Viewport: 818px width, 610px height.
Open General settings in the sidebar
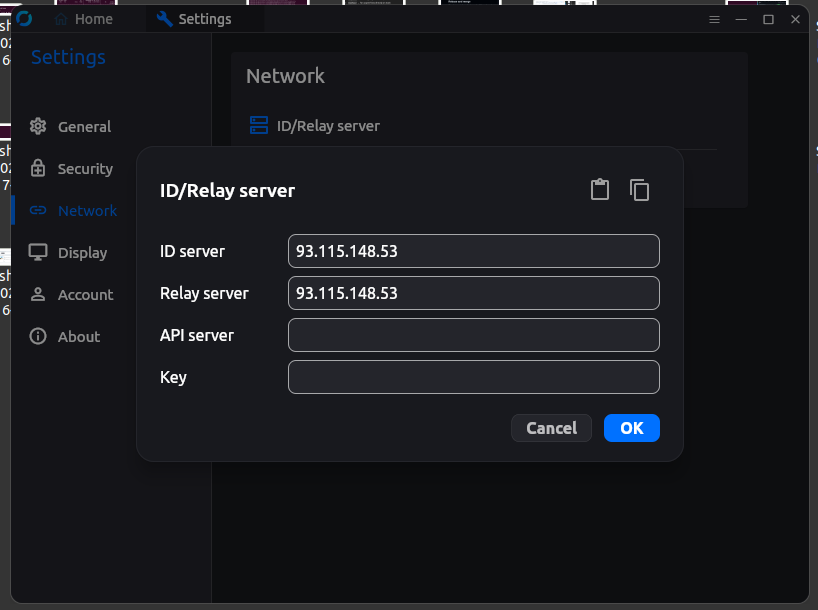(x=84, y=127)
